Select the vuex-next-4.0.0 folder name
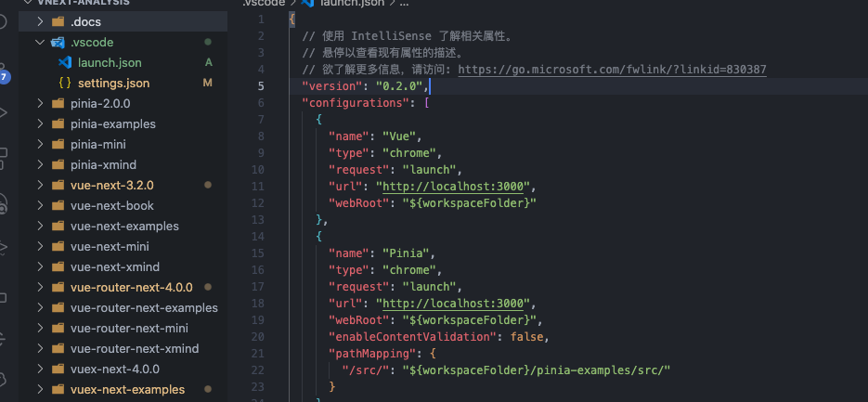868x402 pixels. [x=115, y=370]
